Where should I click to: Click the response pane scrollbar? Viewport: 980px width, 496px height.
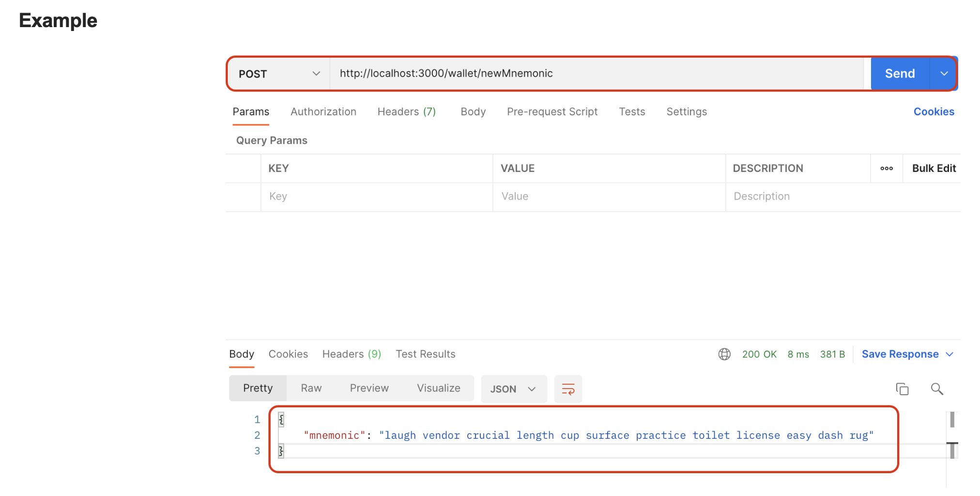click(952, 420)
